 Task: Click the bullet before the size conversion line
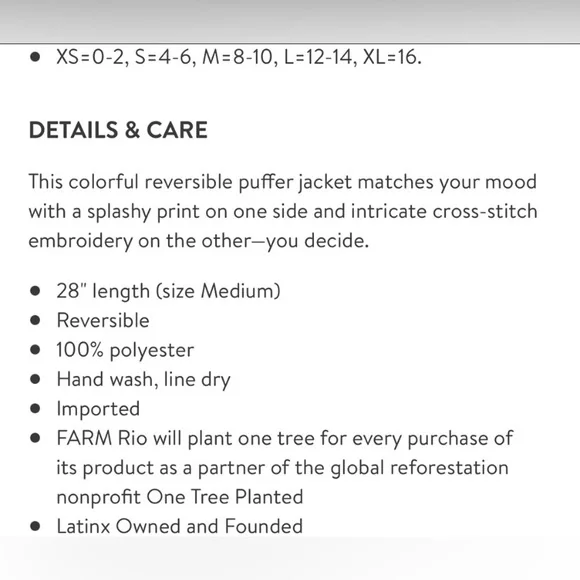coord(35,57)
